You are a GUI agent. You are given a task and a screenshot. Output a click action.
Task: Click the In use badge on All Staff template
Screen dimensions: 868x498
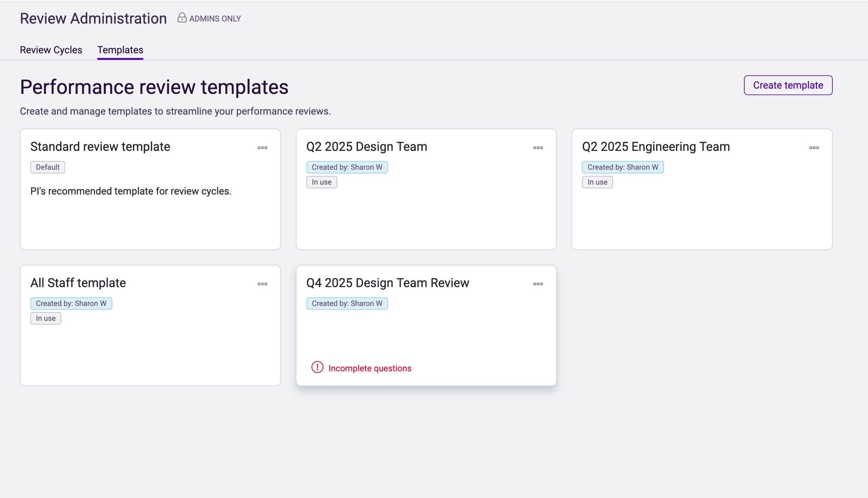tap(45, 318)
